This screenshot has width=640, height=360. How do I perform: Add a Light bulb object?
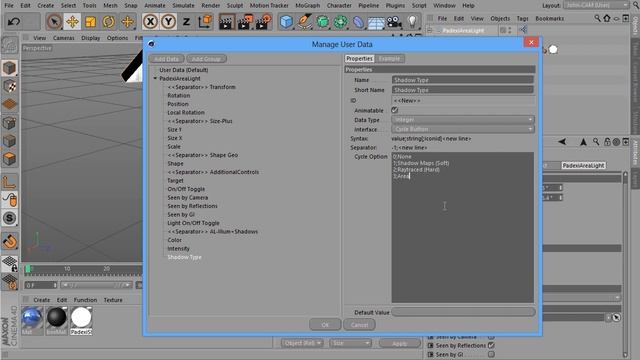(412, 21)
